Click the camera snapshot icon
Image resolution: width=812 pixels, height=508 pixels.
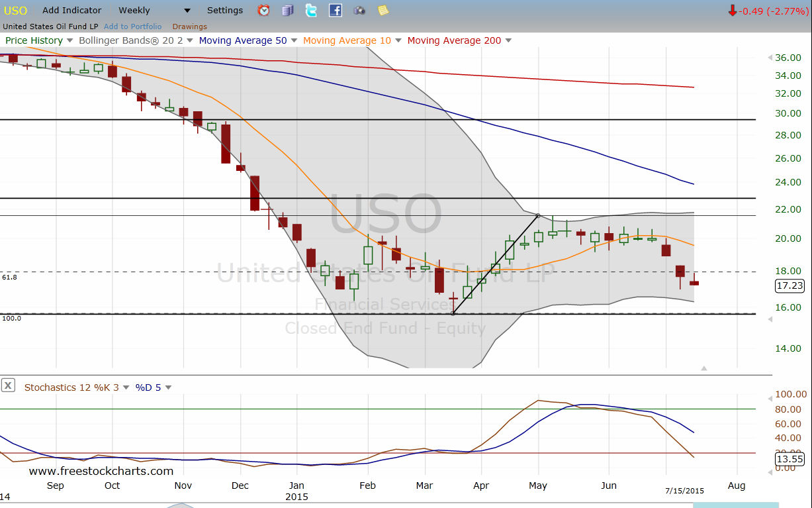tap(359, 10)
